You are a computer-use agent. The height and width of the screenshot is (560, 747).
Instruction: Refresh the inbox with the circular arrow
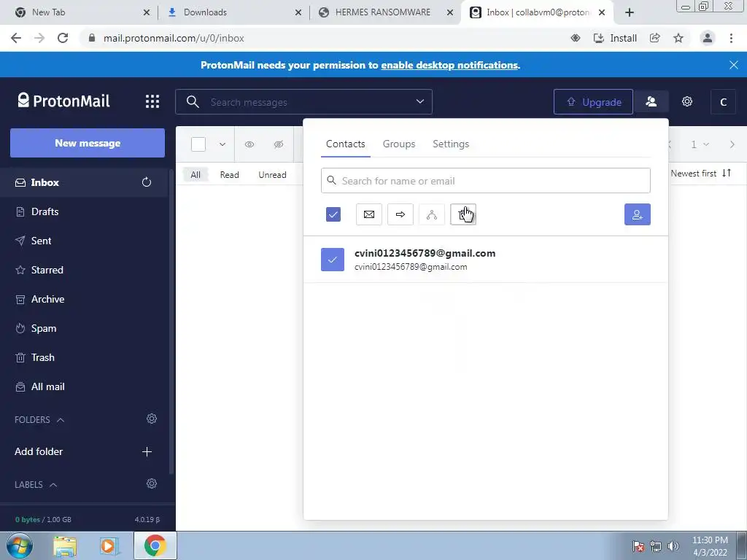coord(146,182)
